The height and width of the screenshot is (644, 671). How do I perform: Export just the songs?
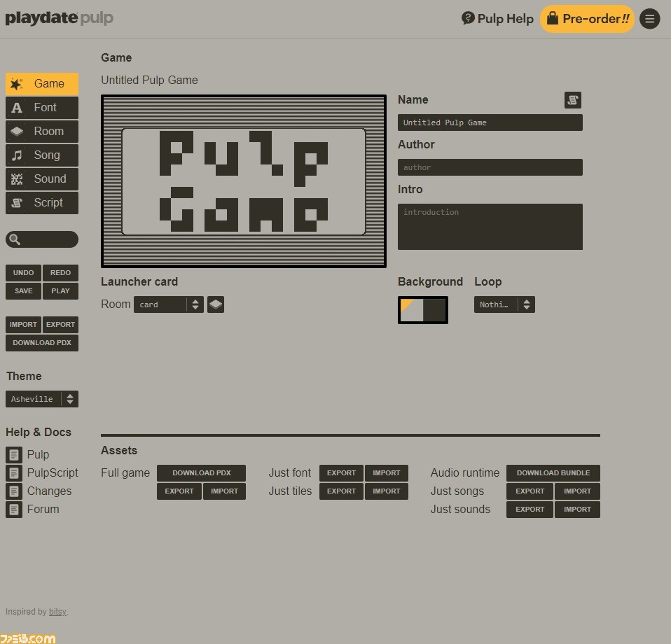(x=530, y=491)
